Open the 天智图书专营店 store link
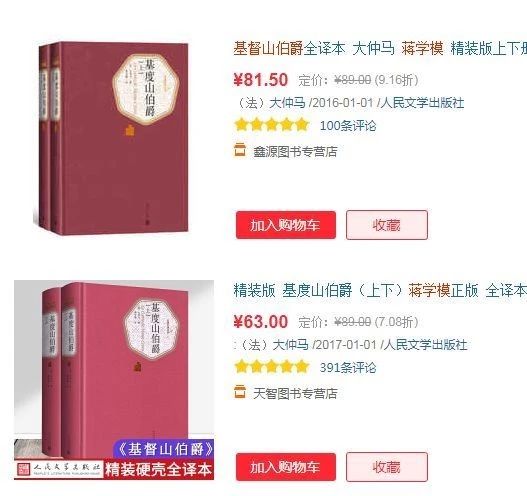 pyautogui.click(x=295, y=393)
